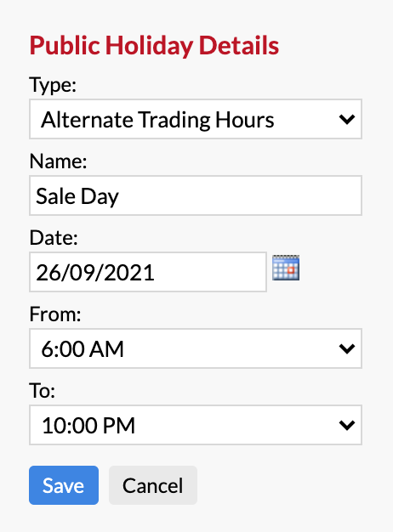Focus the Name field containing Sale Day
The width and height of the screenshot is (393, 532).
(196, 195)
